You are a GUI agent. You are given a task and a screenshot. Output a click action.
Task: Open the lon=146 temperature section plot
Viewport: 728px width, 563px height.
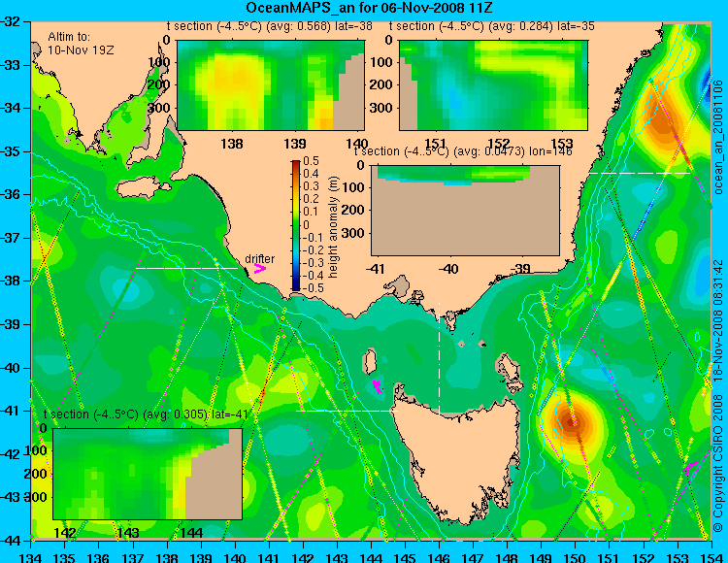[465, 211]
